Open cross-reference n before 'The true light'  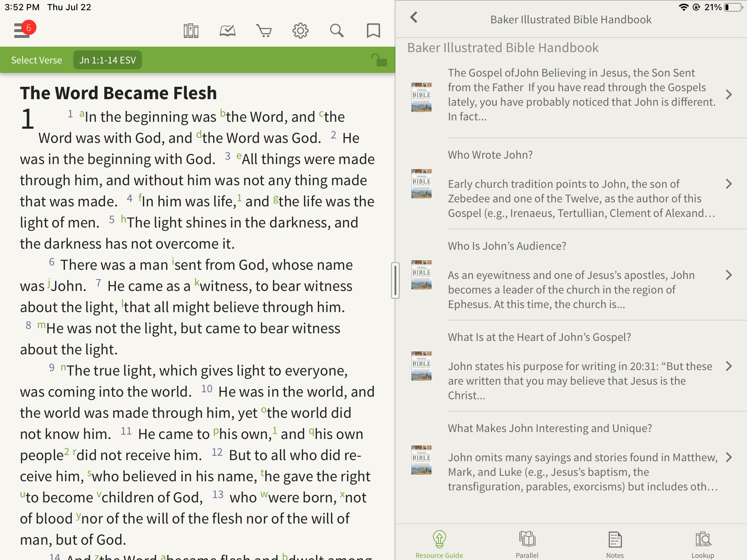63,367
